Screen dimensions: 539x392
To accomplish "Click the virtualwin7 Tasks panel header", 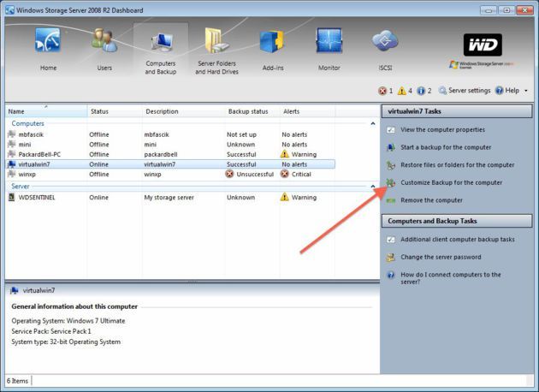I will (457, 111).
